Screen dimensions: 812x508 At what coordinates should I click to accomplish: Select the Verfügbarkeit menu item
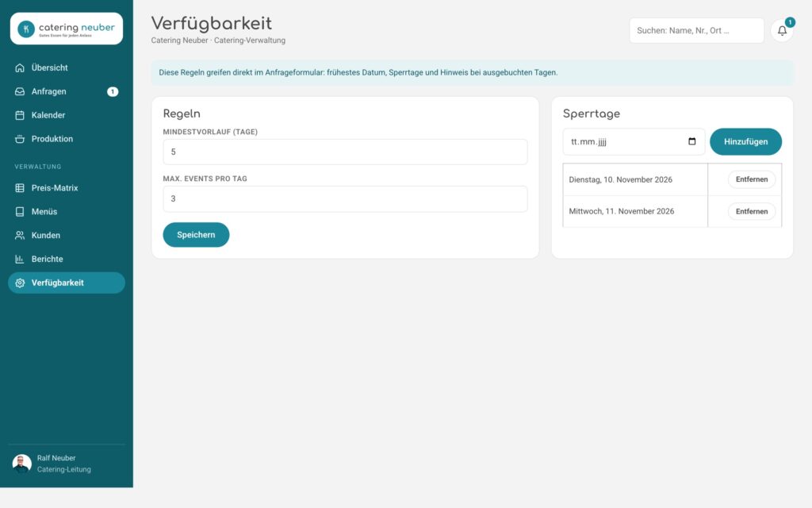(67, 283)
